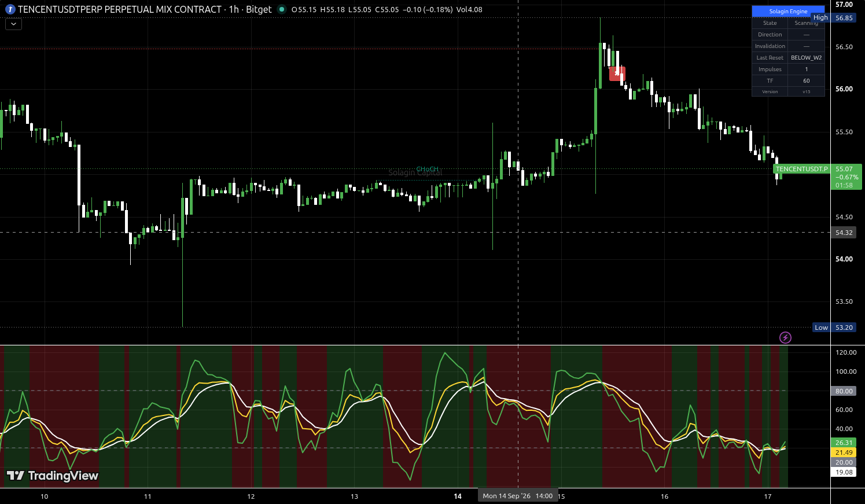Click the 56.00 price axis value

pyautogui.click(x=844, y=89)
